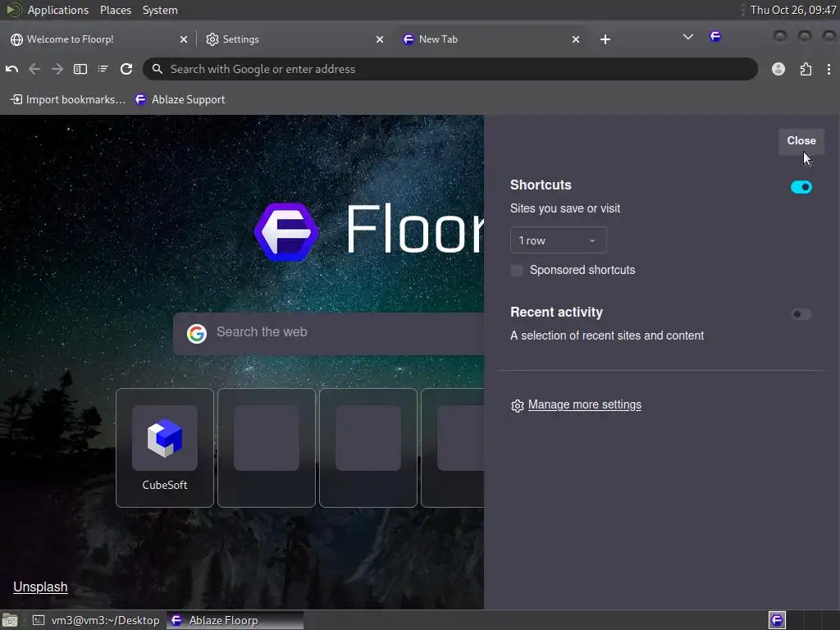The height and width of the screenshot is (630, 840).
Task: Toggle the Shortcuts switch off
Action: pyautogui.click(x=801, y=187)
